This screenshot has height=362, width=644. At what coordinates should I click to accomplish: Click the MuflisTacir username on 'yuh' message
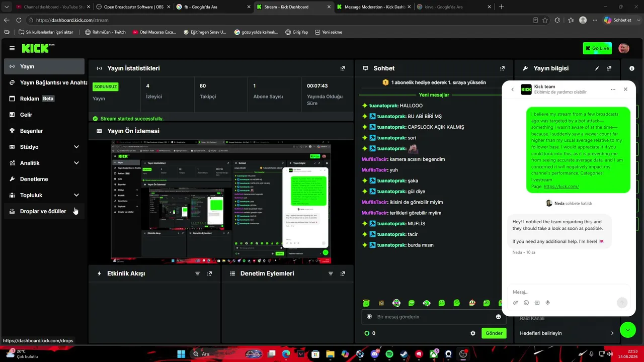tap(375, 170)
